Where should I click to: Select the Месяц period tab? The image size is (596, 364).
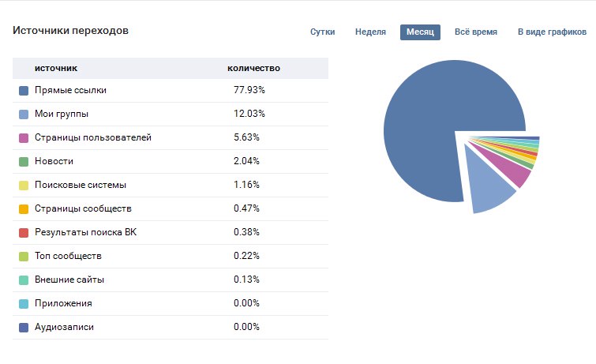[419, 32]
